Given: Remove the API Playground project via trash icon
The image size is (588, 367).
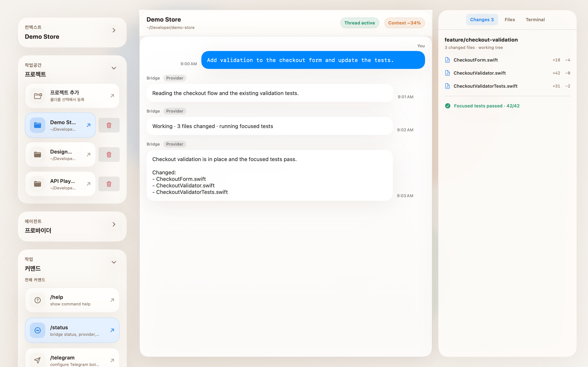Looking at the screenshot, I should coord(109,184).
